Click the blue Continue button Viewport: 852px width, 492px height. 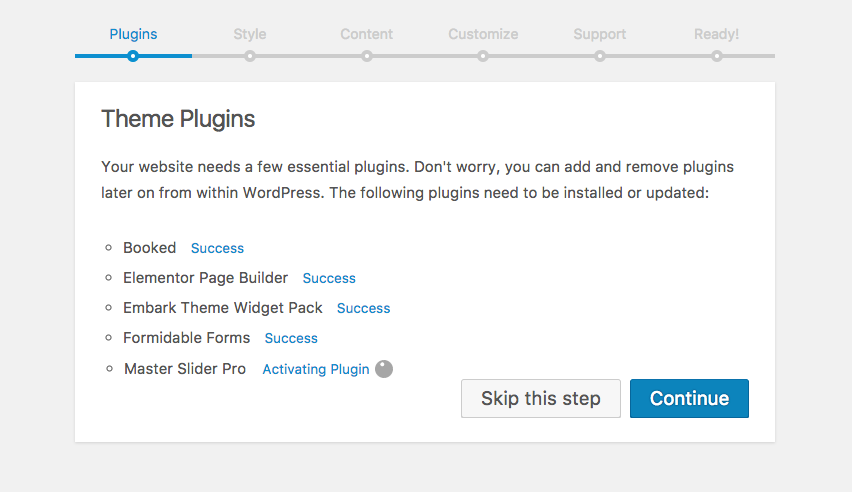tap(689, 398)
